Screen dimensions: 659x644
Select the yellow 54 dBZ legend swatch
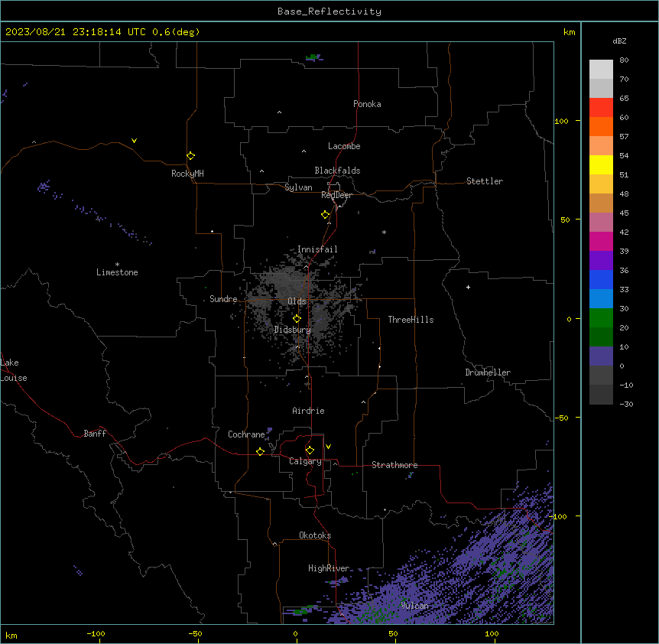pyautogui.click(x=601, y=164)
